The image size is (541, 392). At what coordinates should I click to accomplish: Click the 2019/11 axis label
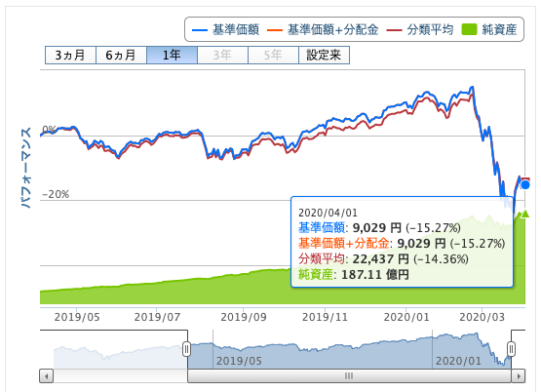325,317
